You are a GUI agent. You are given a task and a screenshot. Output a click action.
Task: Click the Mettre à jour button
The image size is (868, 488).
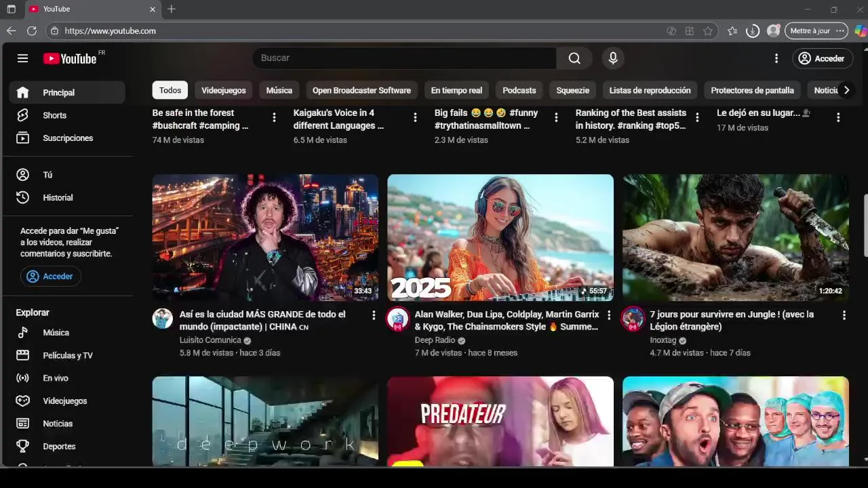[816, 30]
